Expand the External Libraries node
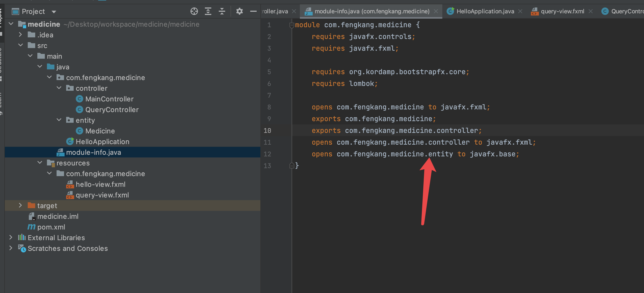The height and width of the screenshot is (293, 644). [11, 237]
